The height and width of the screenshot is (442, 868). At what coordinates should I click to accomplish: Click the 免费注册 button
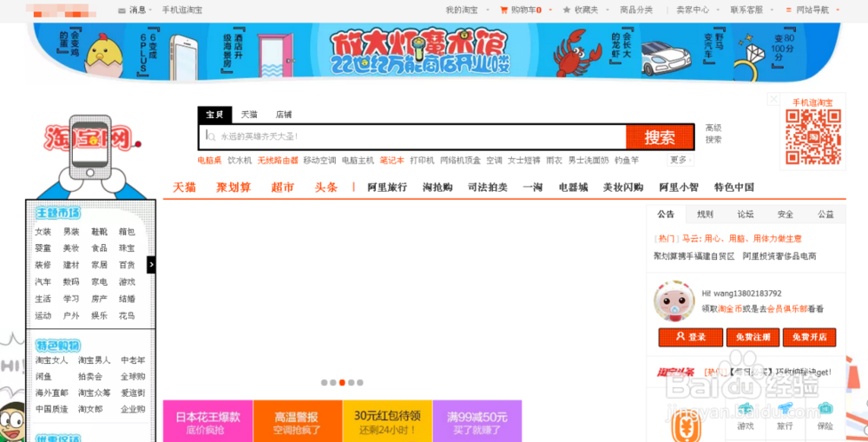(x=753, y=337)
